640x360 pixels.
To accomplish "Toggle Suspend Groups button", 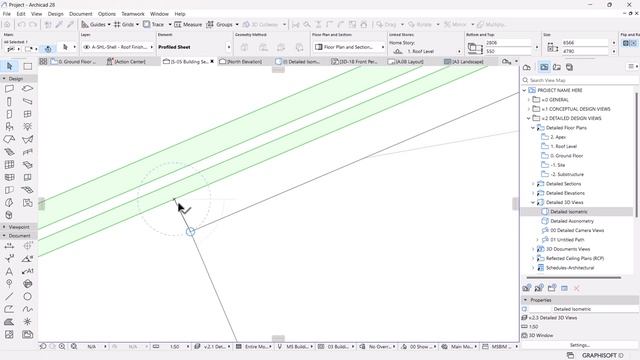I will [x=220, y=24].
